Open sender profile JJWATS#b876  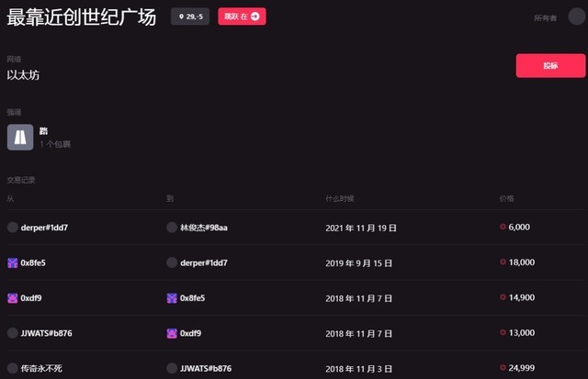[x=46, y=333]
